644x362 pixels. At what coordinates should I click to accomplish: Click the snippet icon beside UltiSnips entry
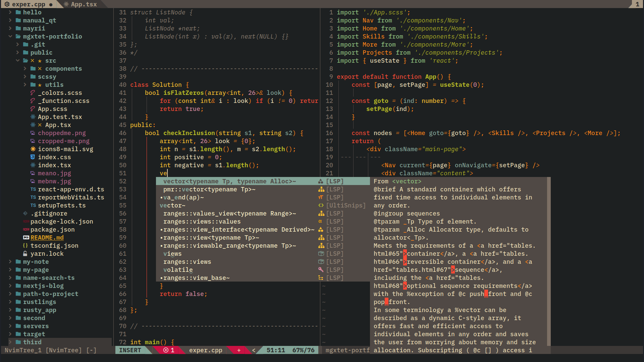coord(321,205)
